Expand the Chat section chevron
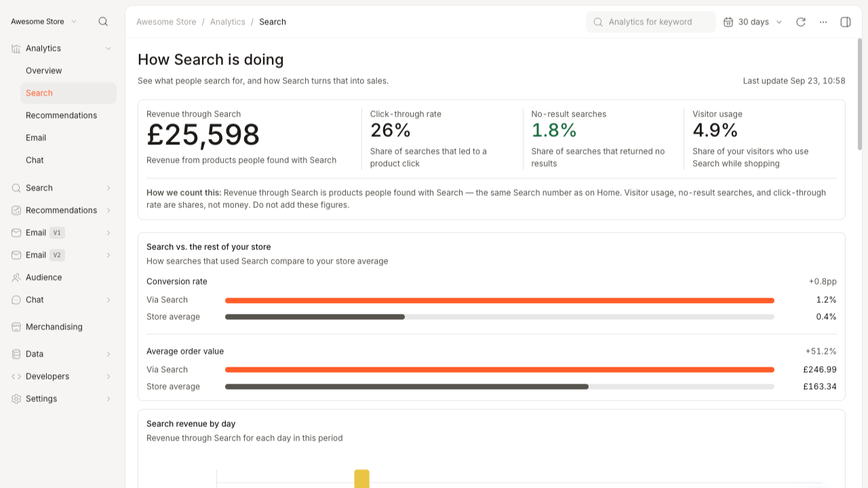Viewport: 868px width, 488px height. (x=108, y=300)
